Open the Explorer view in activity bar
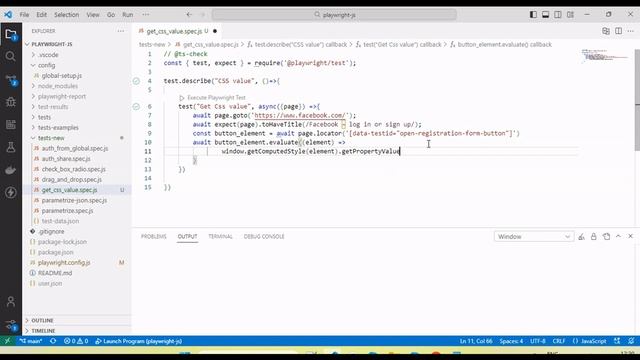 pyautogui.click(x=11, y=34)
